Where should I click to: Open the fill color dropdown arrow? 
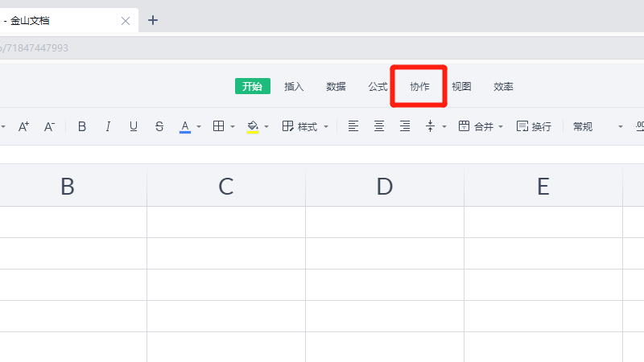266,127
